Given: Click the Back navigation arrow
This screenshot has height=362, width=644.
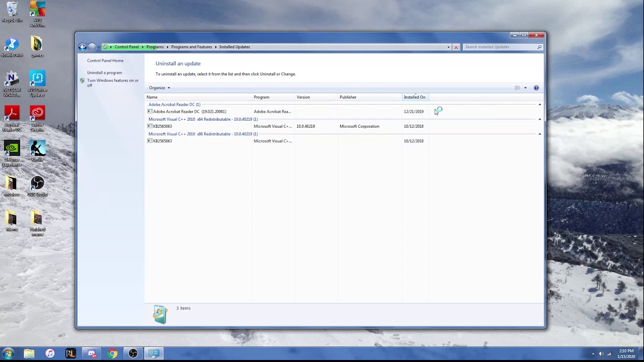Looking at the screenshot, I should [83, 47].
